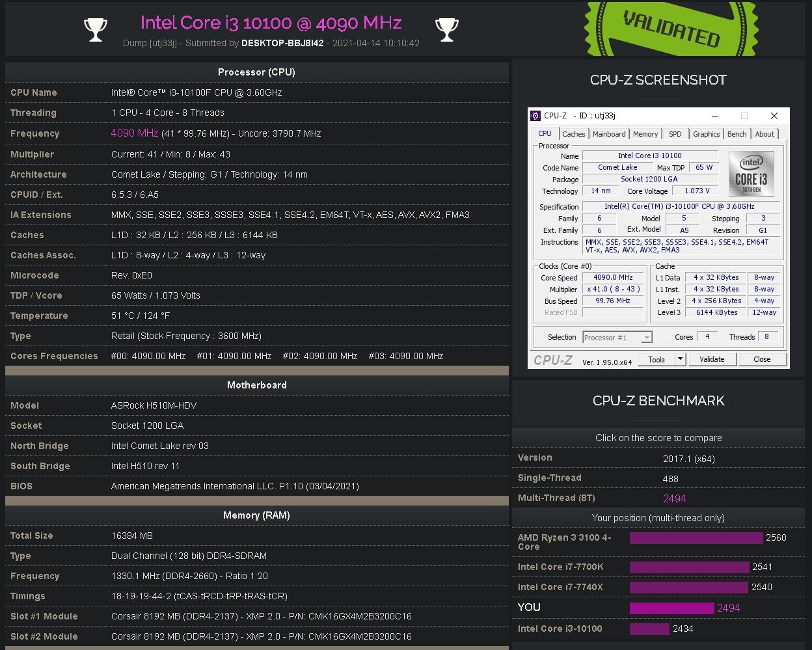The image size is (812, 650).
Task: Expand the Tools dropdown arrow
Action: tap(680, 359)
